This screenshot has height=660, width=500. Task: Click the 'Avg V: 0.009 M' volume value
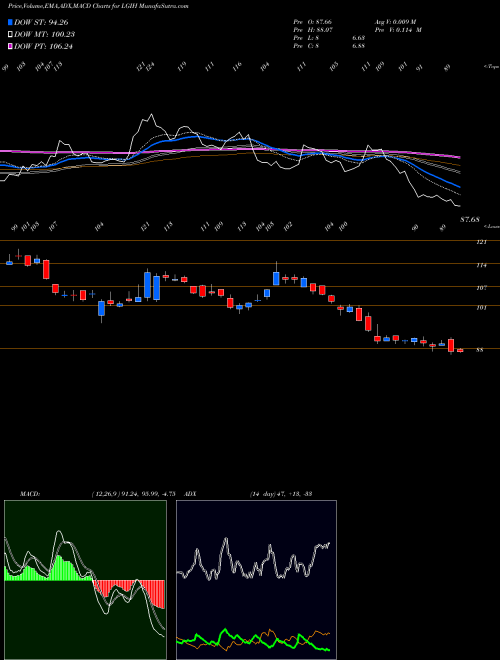point(397,22)
